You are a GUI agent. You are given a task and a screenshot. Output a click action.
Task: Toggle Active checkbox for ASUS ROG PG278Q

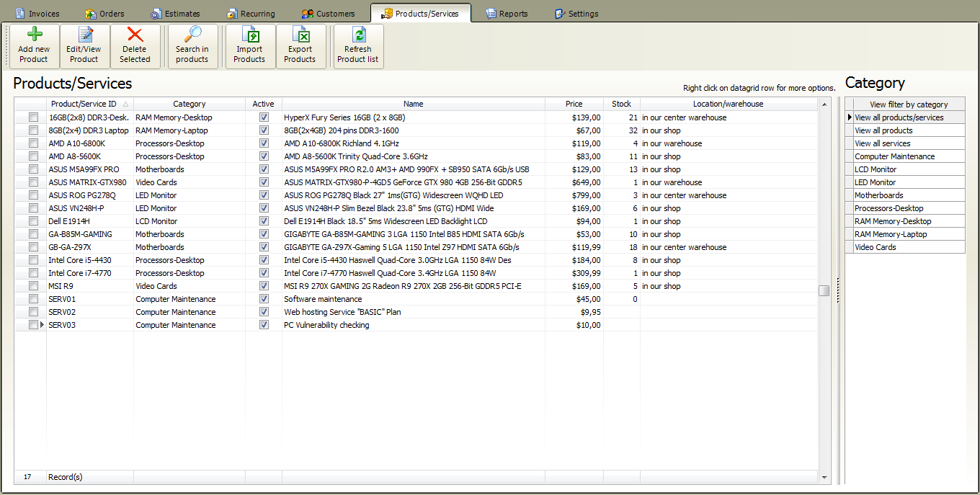264,195
